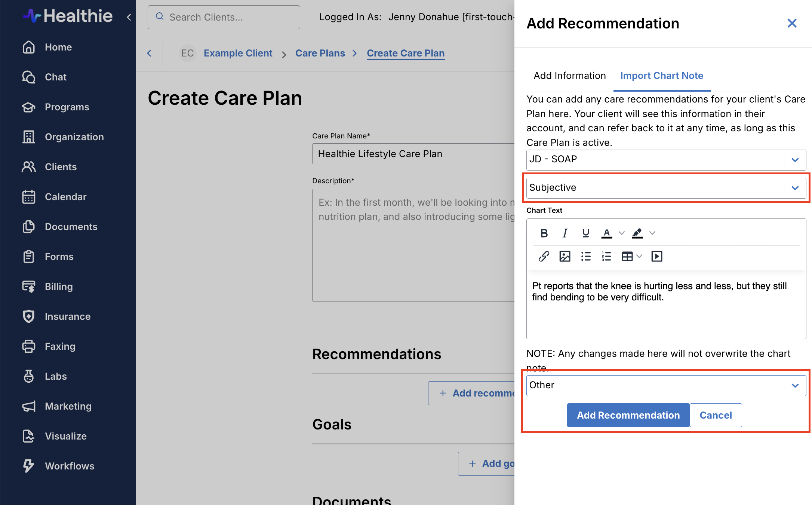Click the Search Clients input field

pyautogui.click(x=224, y=17)
